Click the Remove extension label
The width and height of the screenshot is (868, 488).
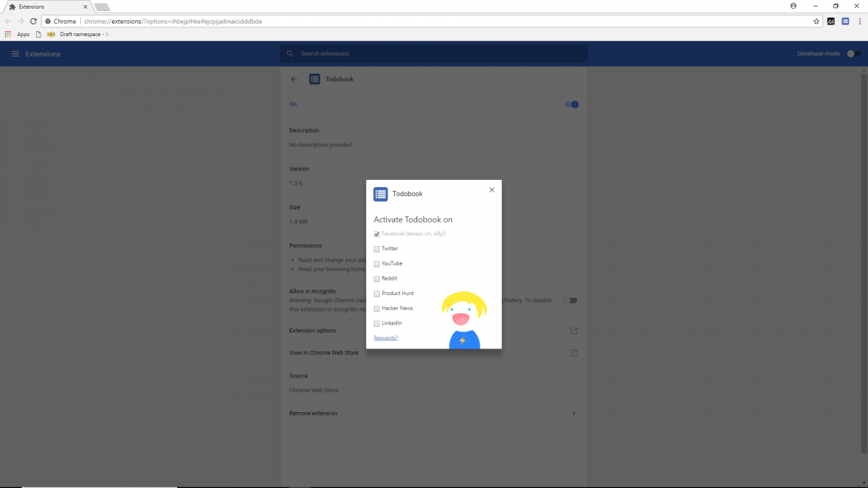(313, 414)
